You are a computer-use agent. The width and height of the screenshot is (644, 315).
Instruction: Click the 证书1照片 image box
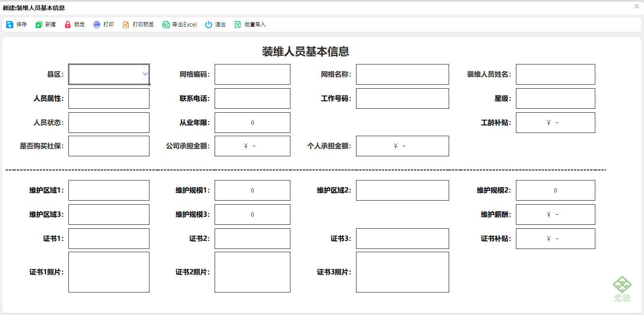[109, 272]
